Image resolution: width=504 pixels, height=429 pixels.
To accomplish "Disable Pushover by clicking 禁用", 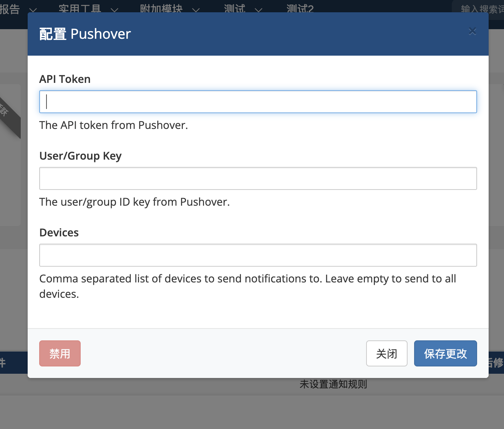I will (x=60, y=353).
